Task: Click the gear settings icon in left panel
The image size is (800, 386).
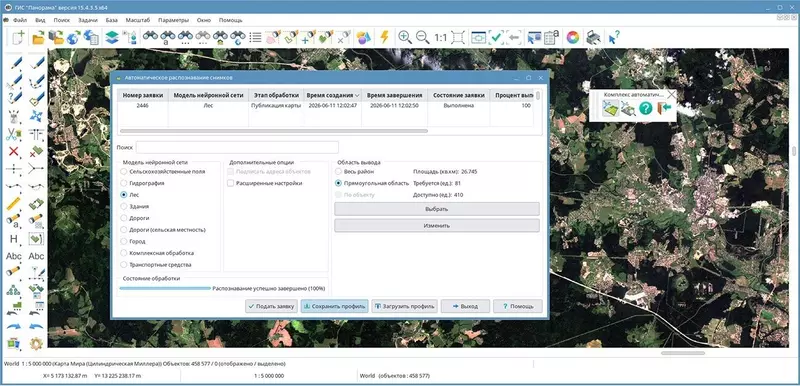Action: coord(36,344)
